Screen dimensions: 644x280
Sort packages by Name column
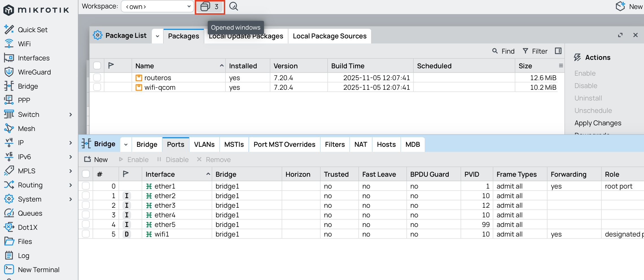178,66
